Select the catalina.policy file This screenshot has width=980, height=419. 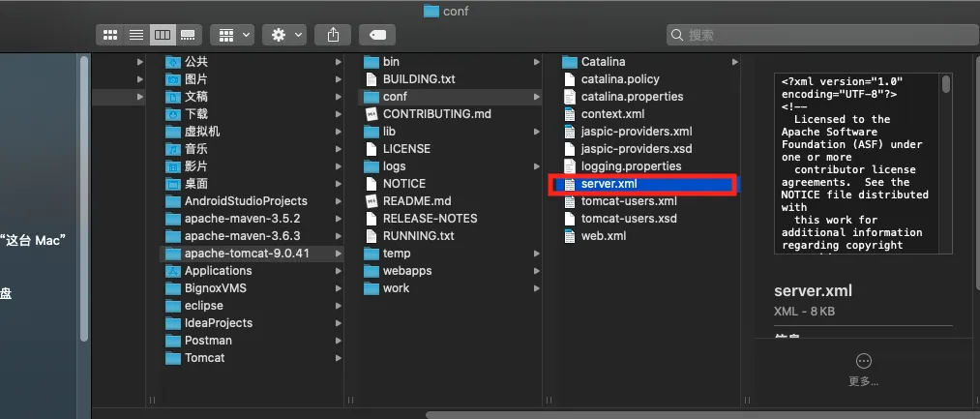pos(648,79)
